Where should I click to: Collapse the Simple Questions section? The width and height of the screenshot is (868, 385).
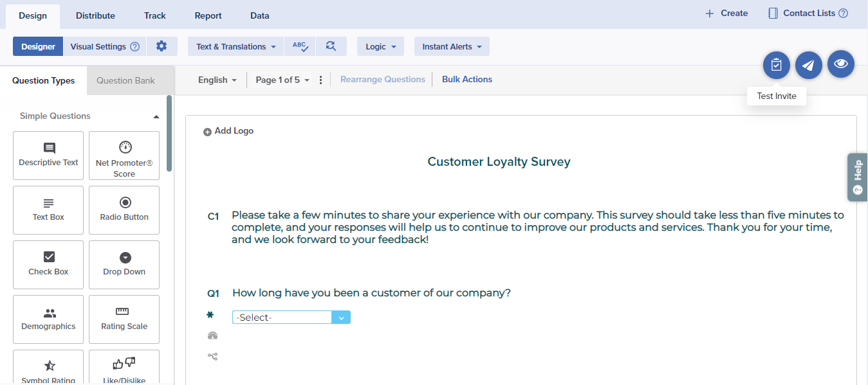[156, 117]
